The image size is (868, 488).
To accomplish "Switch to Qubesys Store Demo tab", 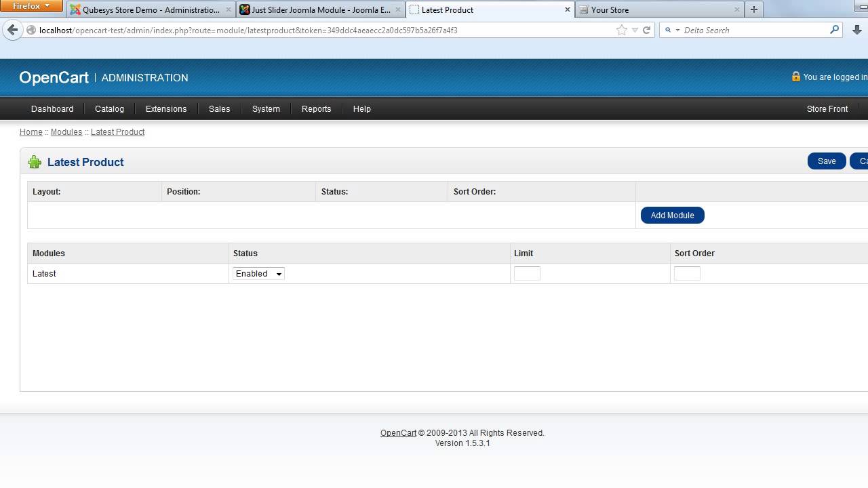I will pos(151,9).
